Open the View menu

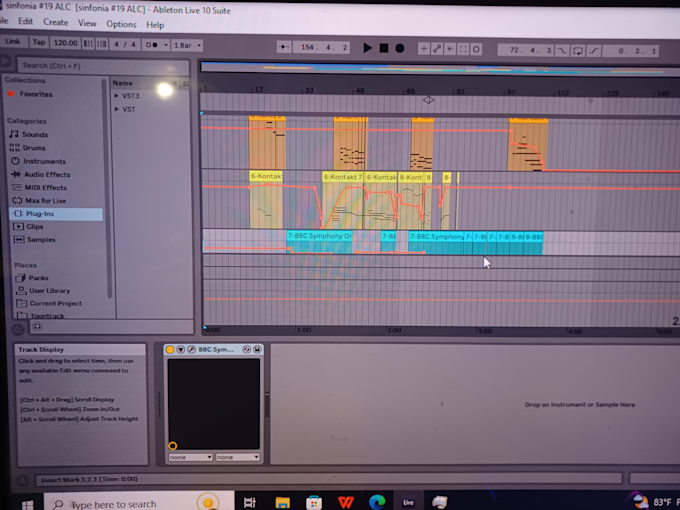[87, 23]
